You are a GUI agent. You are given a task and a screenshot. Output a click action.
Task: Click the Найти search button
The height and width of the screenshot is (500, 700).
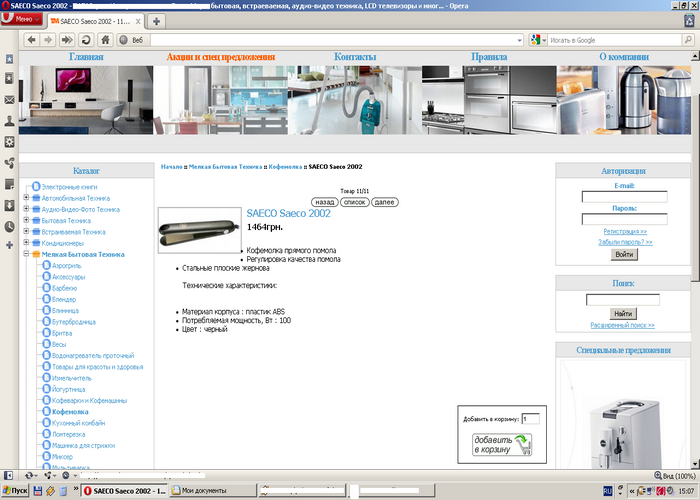click(x=623, y=313)
